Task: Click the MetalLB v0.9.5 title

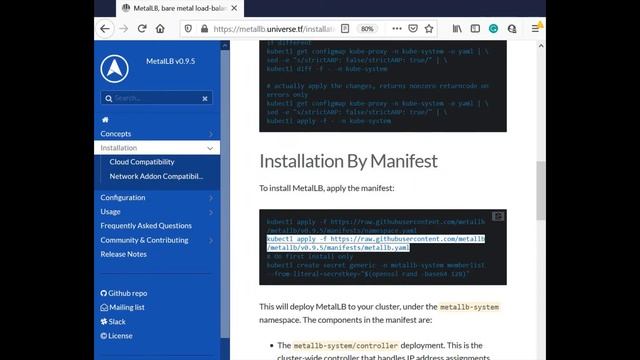Action: point(171,61)
